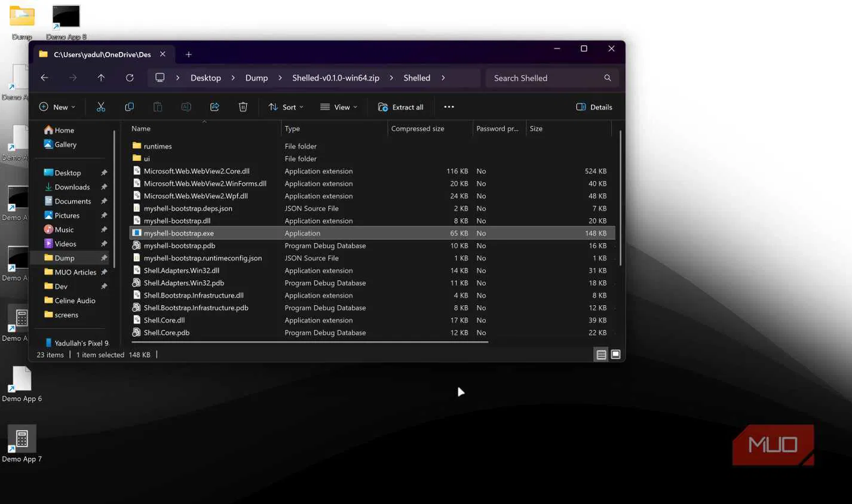Toggle the Details pane button

(594, 107)
